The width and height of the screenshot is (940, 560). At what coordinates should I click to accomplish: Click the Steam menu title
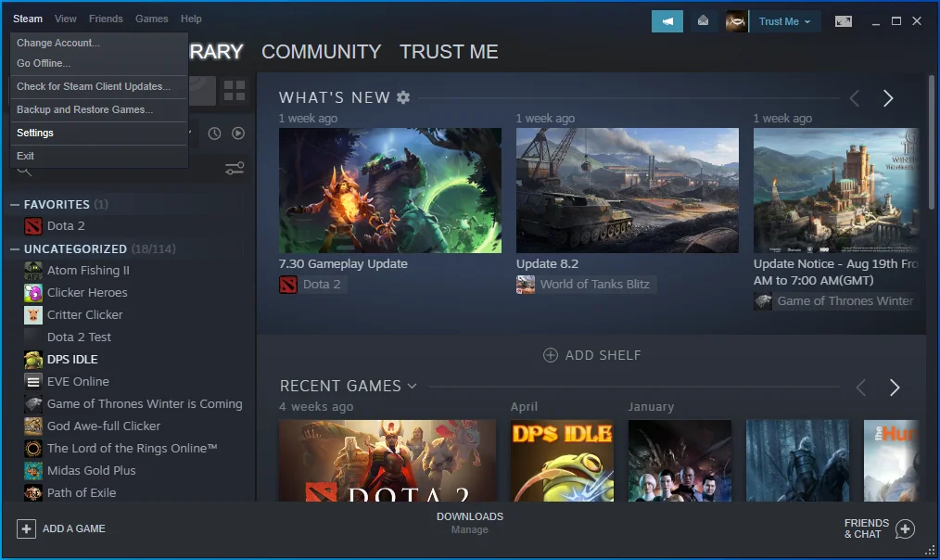pos(28,19)
